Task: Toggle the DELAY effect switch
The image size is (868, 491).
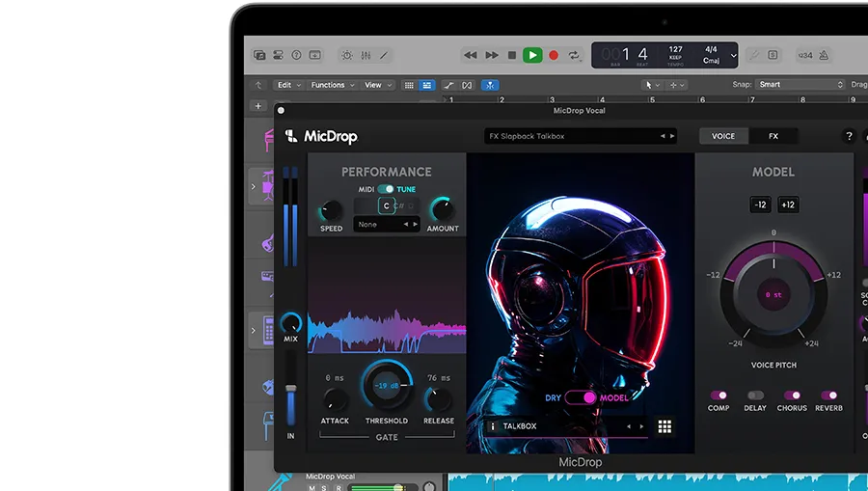Action: [x=755, y=396]
